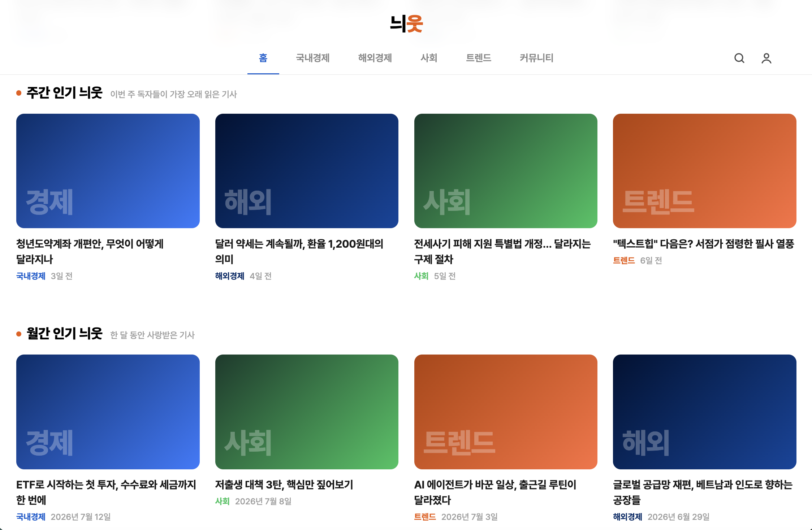The height and width of the screenshot is (530, 812).
Task: Open weekly 경제 thumbnail for 청년도약계좌 article
Action: point(108,171)
